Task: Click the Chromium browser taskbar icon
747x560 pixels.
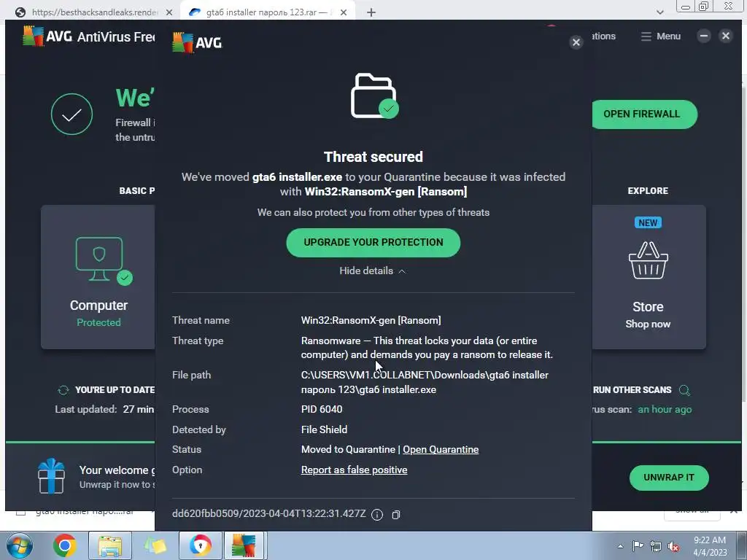Action: 201,545
